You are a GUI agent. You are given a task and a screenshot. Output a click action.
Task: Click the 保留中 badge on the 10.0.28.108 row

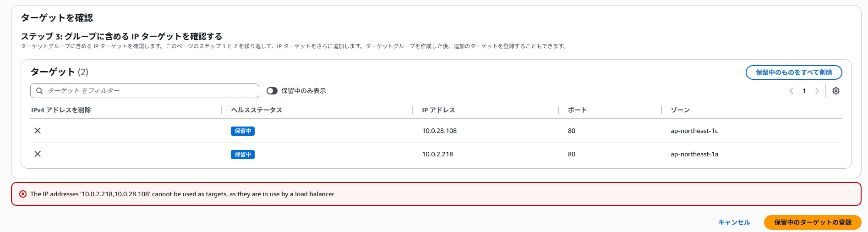(x=243, y=131)
